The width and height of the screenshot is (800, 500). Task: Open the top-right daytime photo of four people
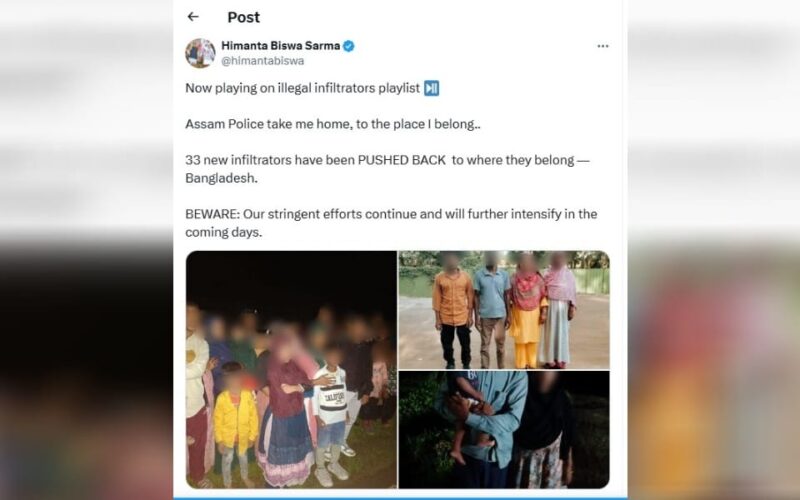point(503,309)
